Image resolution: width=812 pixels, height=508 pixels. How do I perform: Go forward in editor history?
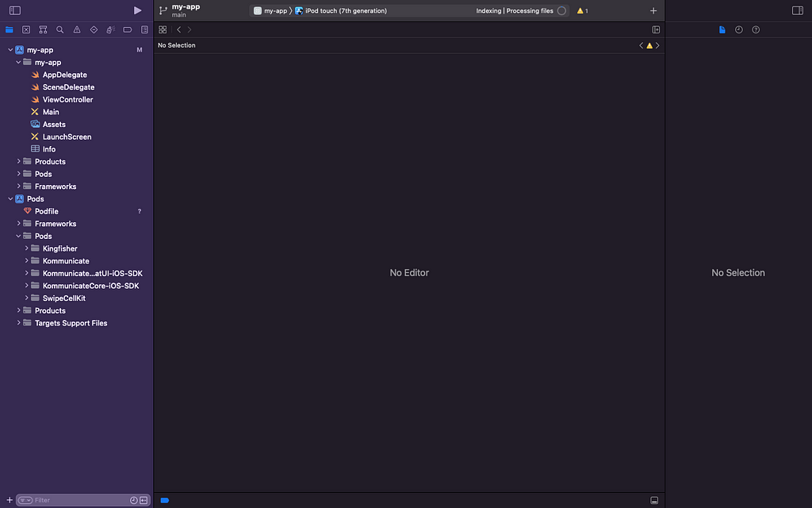(x=190, y=29)
